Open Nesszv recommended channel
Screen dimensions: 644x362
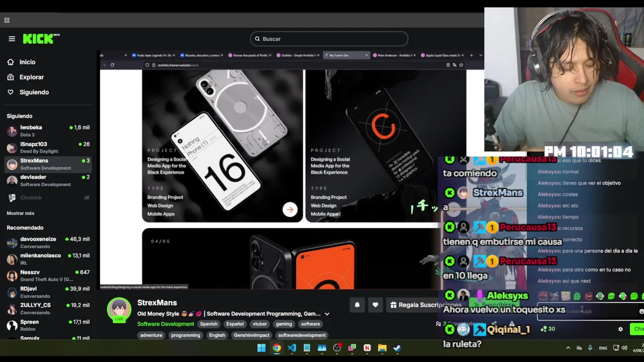(48, 276)
